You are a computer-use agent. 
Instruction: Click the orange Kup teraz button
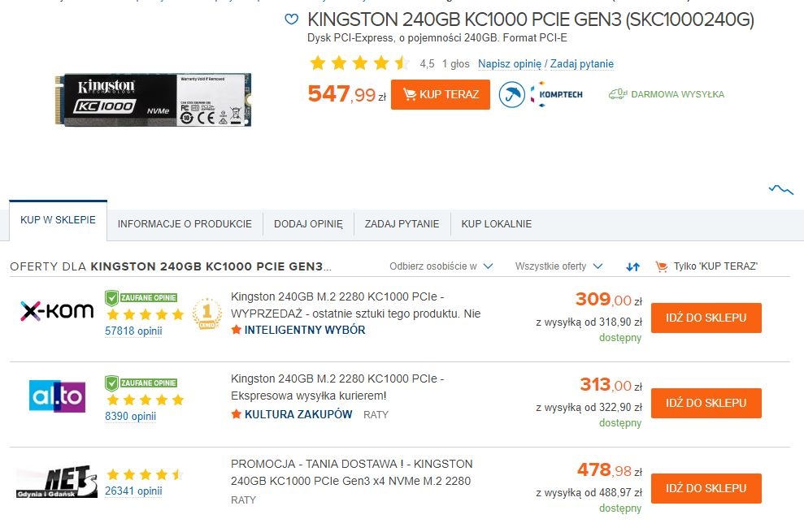pyautogui.click(x=441, y=94)
